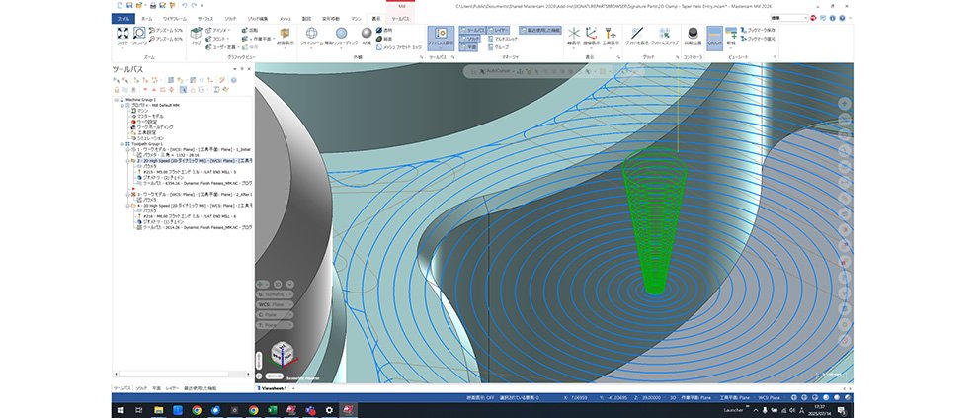Switch to ホーム ribbon tab

coord(146,19)
